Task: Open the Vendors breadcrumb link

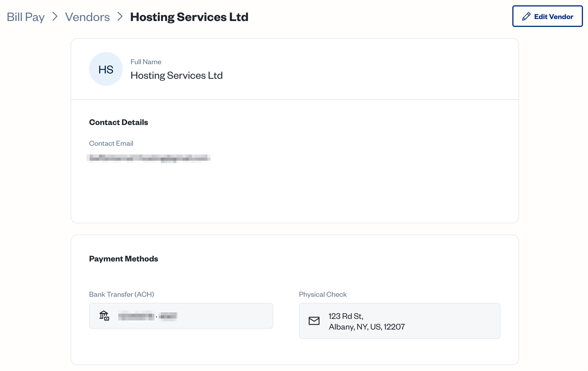Action: tap(87, 17)
